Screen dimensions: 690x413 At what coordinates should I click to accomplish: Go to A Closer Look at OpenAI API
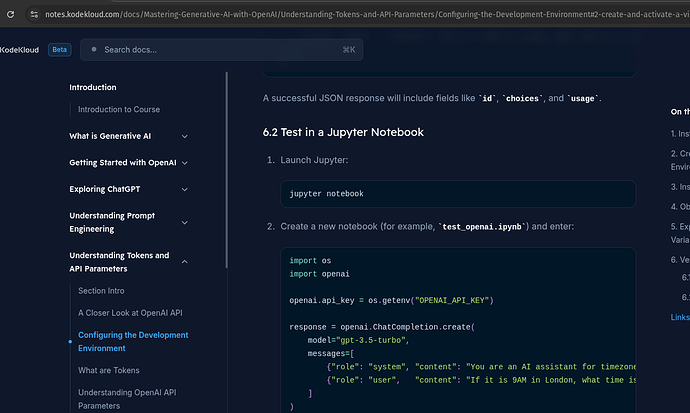click(130, 313)
